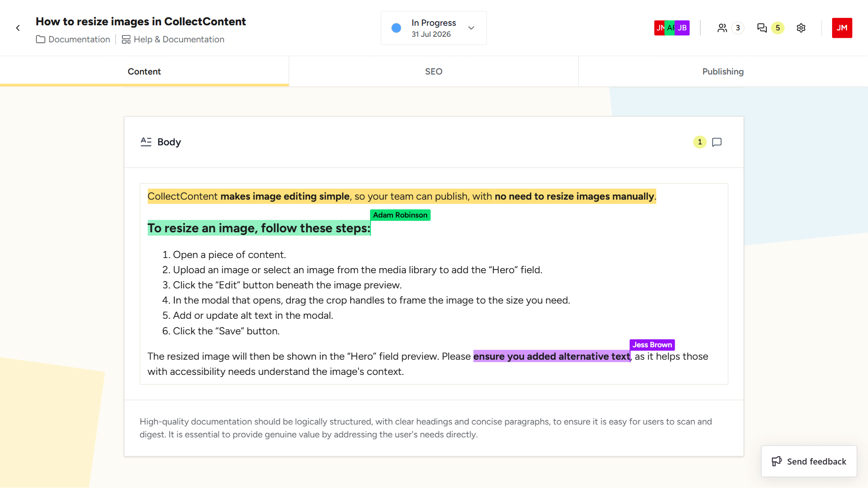Open the Body field comment bubble icon
The width and height of the screenshot is (868, 488).
tap(717, 142)
